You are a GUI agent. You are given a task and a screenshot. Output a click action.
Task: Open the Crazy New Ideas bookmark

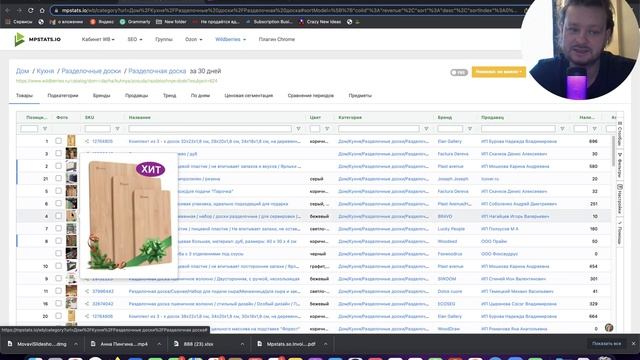point(320,22)
